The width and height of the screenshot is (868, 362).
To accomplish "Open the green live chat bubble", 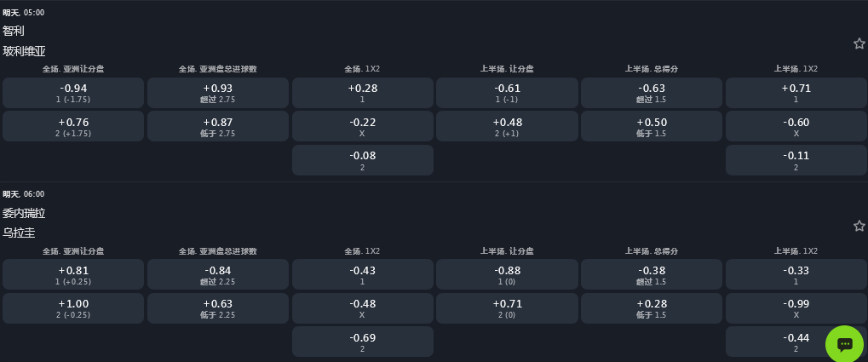I will (x=844, y=343).
